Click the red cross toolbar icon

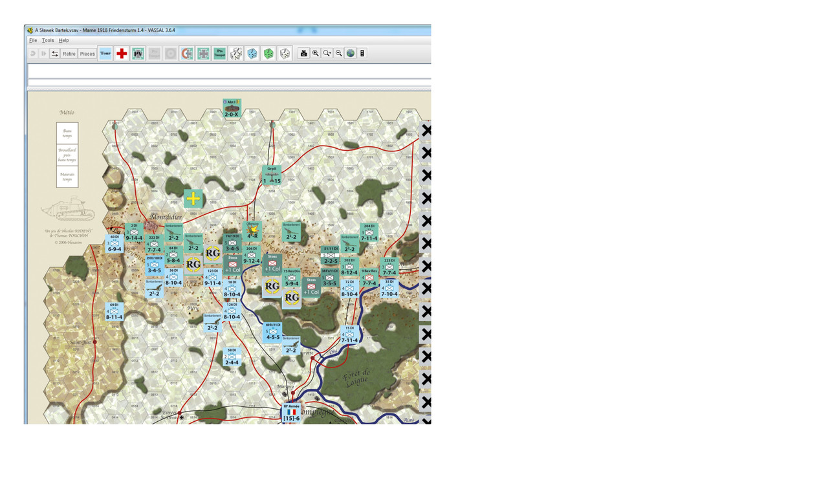(122, 54)
